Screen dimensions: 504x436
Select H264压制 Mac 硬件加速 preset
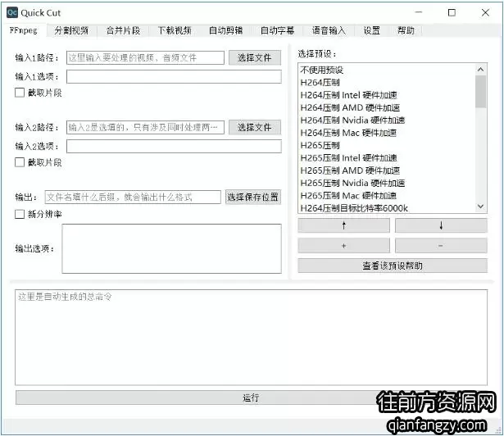[x=387, y=133]
